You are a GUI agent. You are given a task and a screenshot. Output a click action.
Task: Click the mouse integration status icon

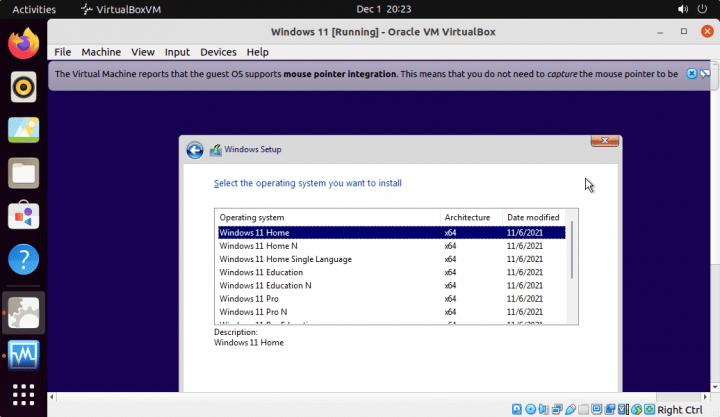click(636, 409)
